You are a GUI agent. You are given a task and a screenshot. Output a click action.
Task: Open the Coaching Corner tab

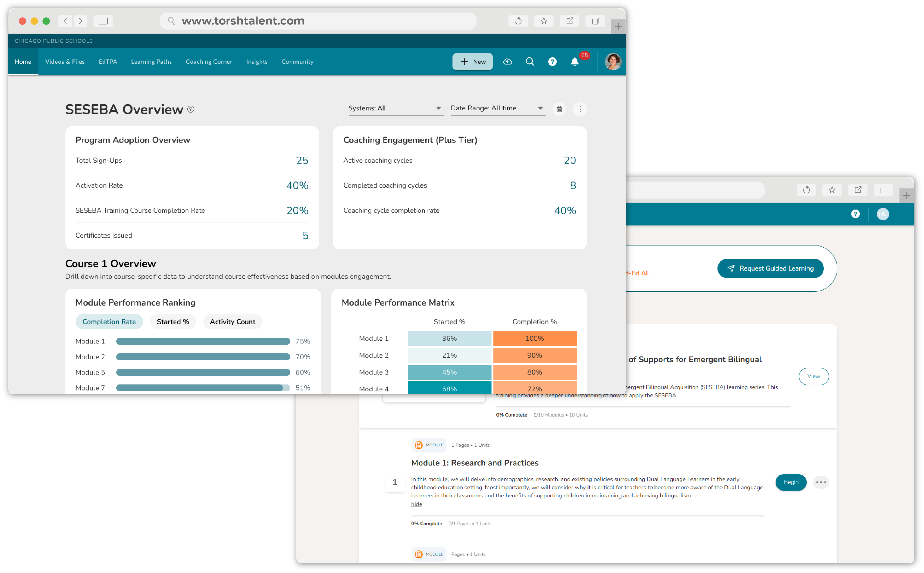pyautogui.click(x=209, y=62)
